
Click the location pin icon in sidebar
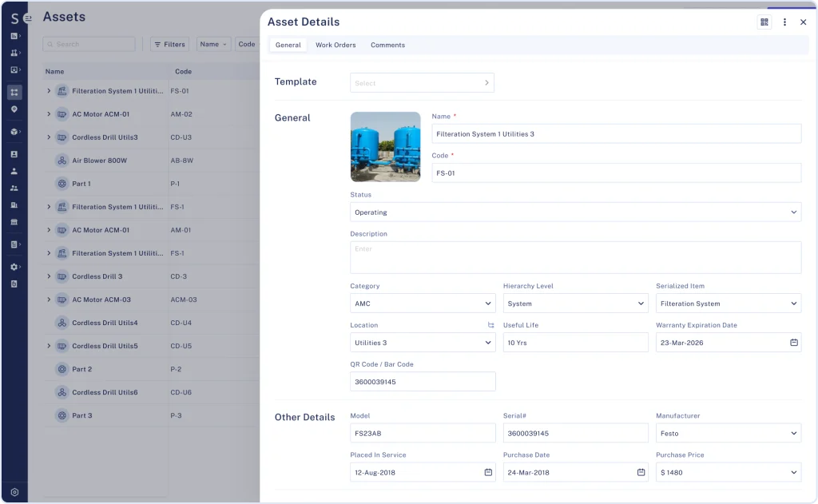pos(14,109)
